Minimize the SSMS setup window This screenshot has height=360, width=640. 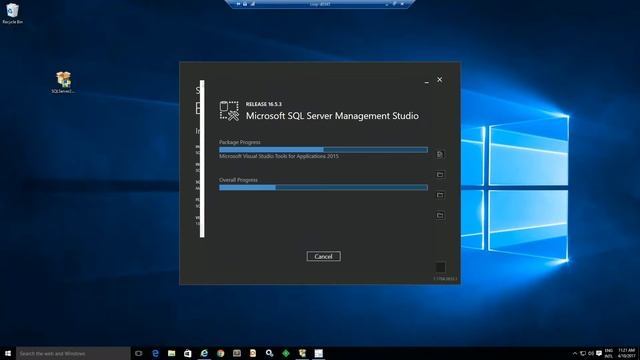427,81
